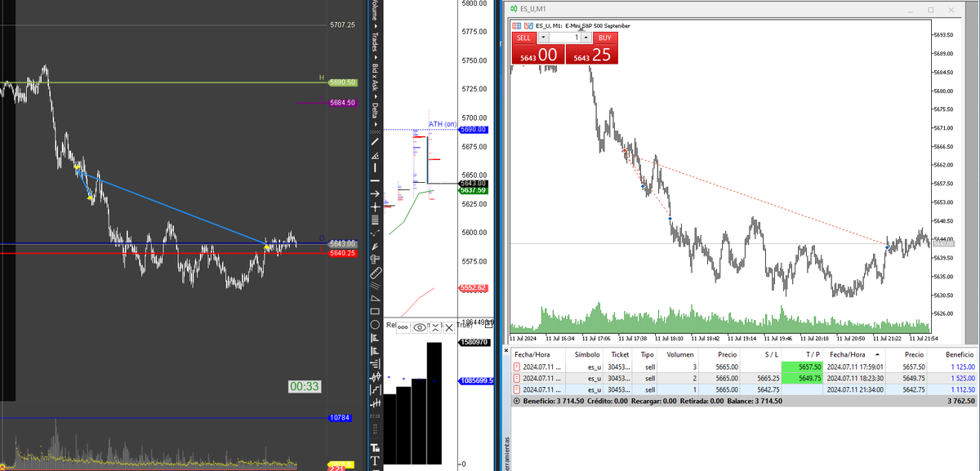980x471 pixels.
Task: Click the volume input field showing 1
Action: (x=565, y=38)
